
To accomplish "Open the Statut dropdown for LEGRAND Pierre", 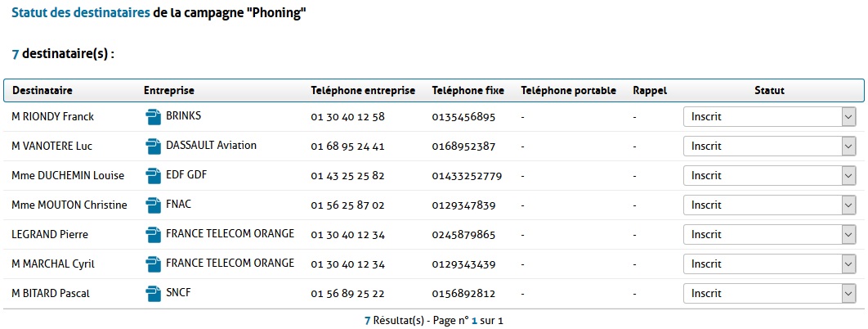I will (x=769, y=235).
